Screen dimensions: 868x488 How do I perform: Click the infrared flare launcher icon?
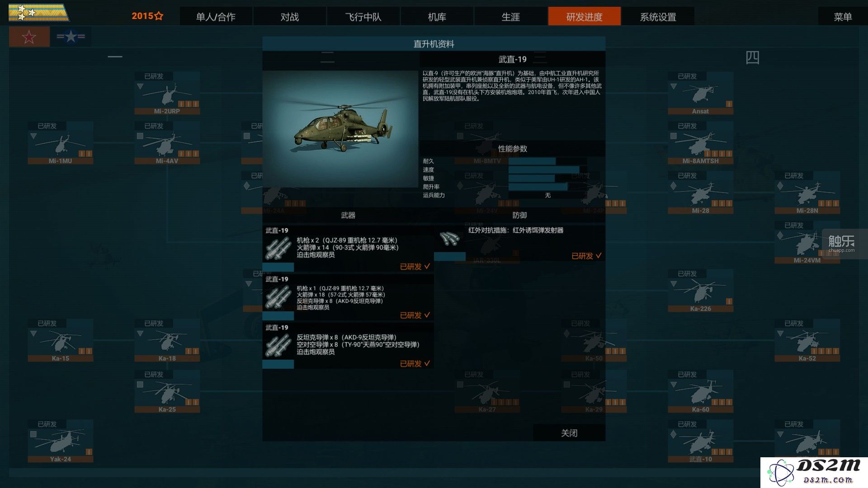(x=449, y=239)
